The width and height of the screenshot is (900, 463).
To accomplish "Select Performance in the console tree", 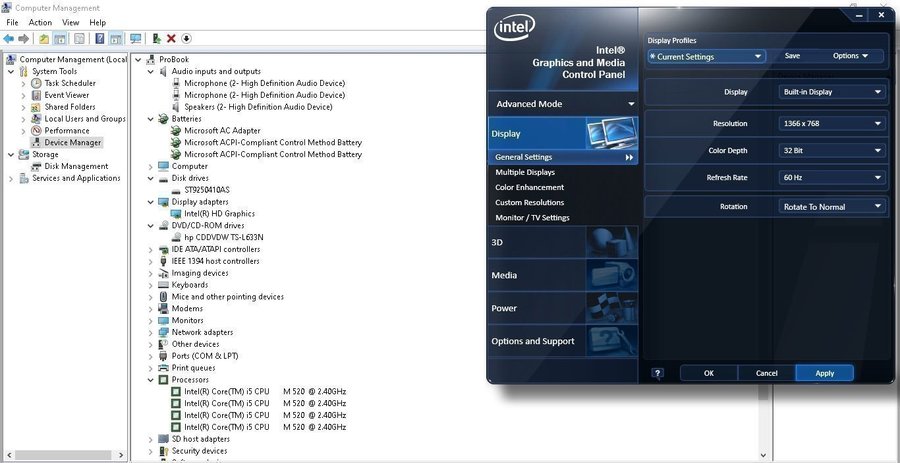I will tap(67, 130).
